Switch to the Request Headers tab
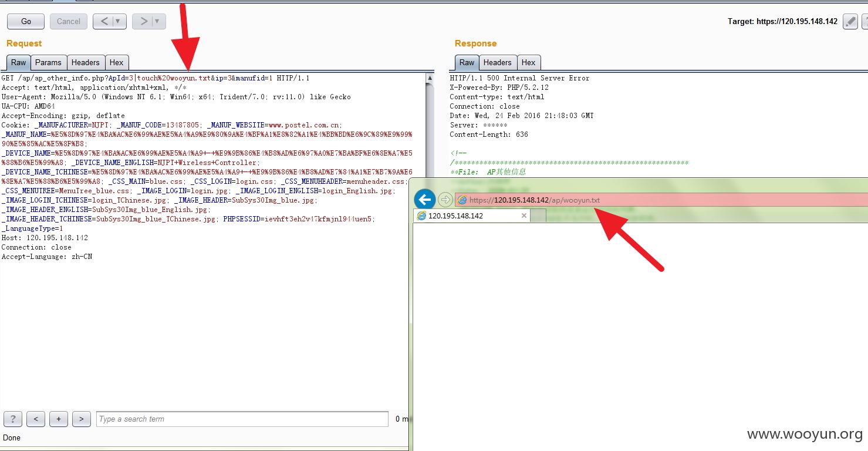 [x=86, y=62]
